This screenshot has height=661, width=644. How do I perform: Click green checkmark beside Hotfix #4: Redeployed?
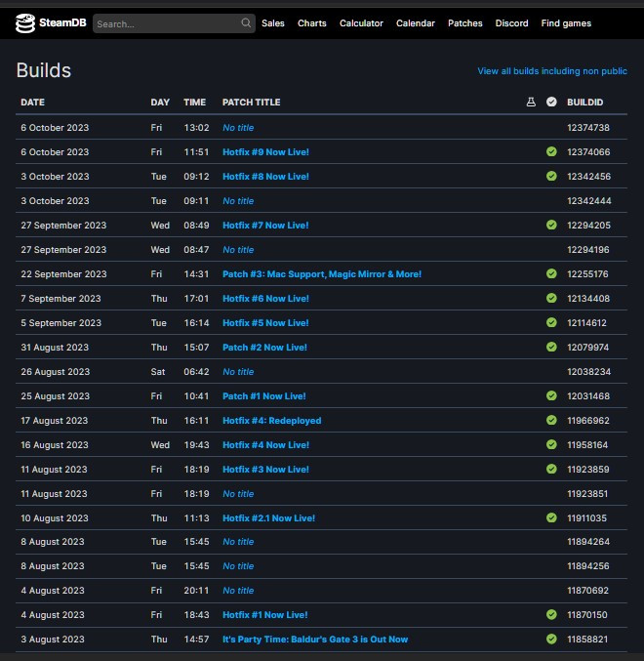551,421
